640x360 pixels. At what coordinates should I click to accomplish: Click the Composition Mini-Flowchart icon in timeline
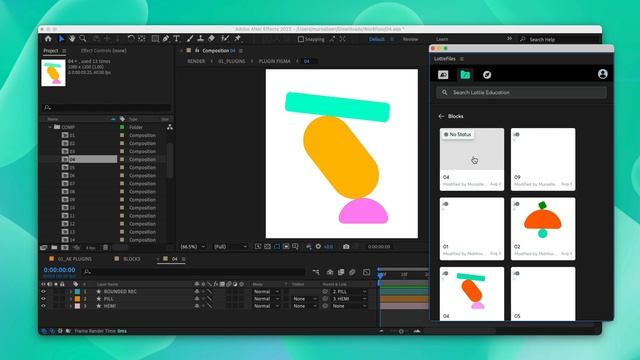[x=316, y=272]
